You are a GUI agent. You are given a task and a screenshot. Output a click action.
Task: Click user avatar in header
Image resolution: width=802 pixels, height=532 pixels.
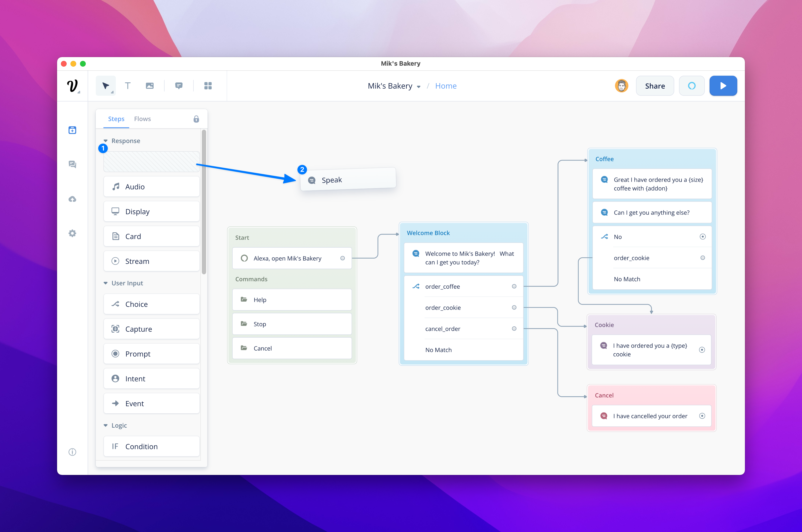tap(621, 86)
